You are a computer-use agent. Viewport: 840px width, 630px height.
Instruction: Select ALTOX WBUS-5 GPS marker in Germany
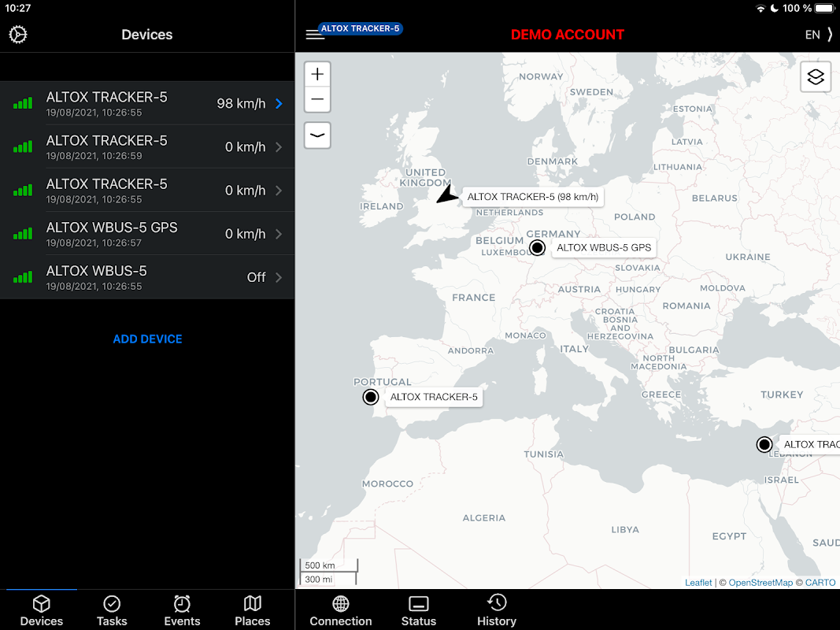(538, 247)
